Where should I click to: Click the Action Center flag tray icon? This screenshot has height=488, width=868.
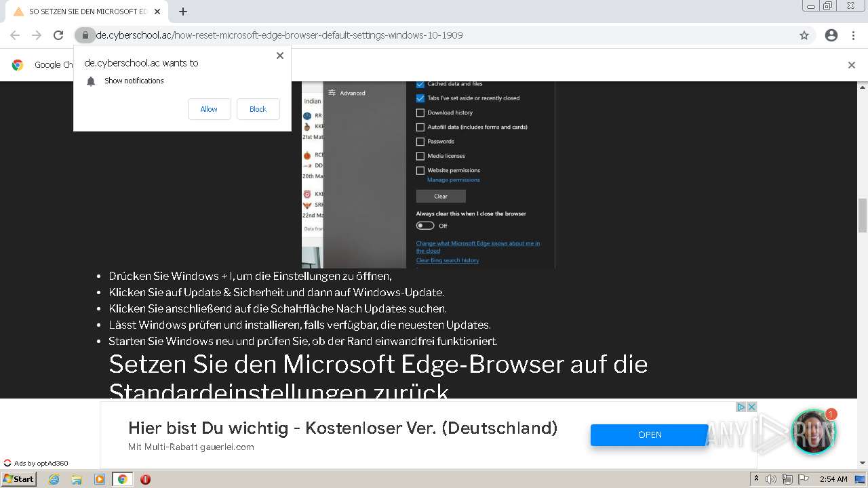(x=804, y=479)
